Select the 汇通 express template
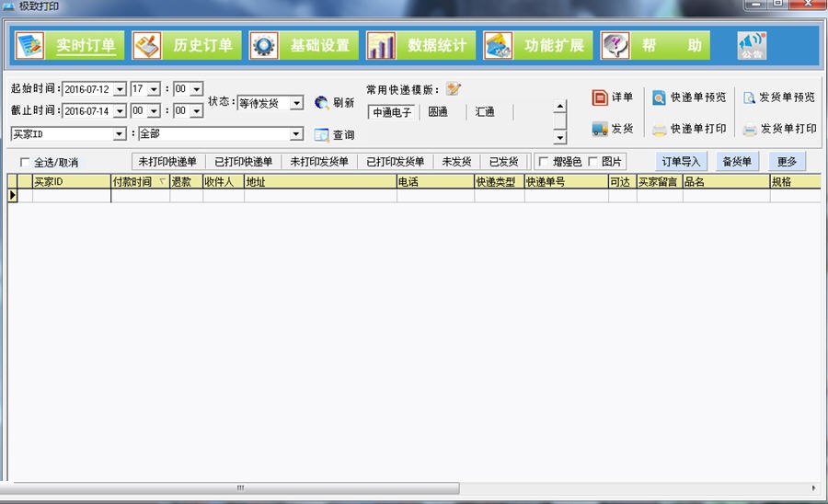 tap(484, 112)
